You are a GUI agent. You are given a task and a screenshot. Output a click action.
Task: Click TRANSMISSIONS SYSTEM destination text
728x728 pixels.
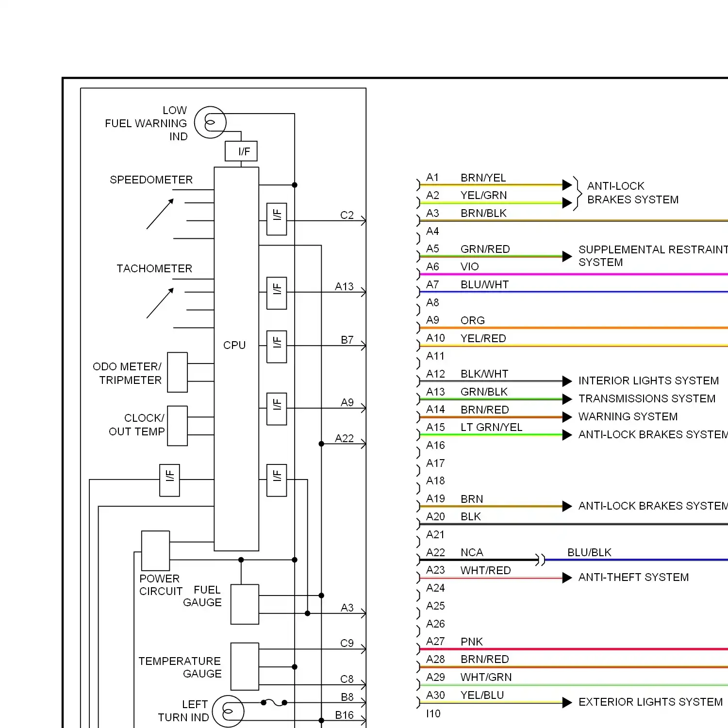tap(647, 398)
